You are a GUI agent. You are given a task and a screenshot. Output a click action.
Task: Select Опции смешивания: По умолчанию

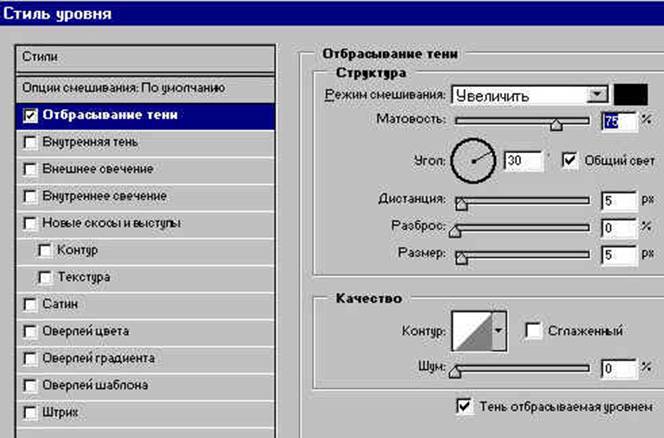tap(145, 89)
